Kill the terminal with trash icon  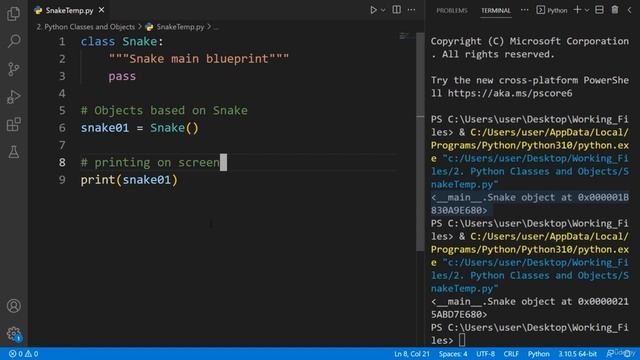point(615,10)
